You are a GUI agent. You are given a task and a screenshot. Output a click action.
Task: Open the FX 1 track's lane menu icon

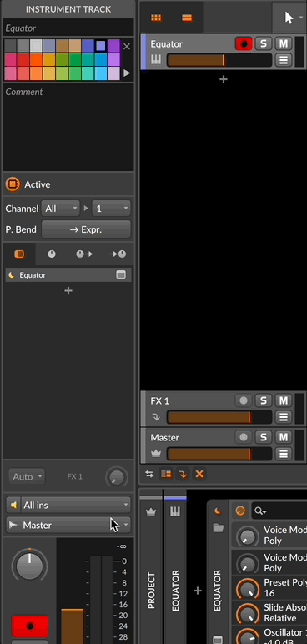click(283, 417)
